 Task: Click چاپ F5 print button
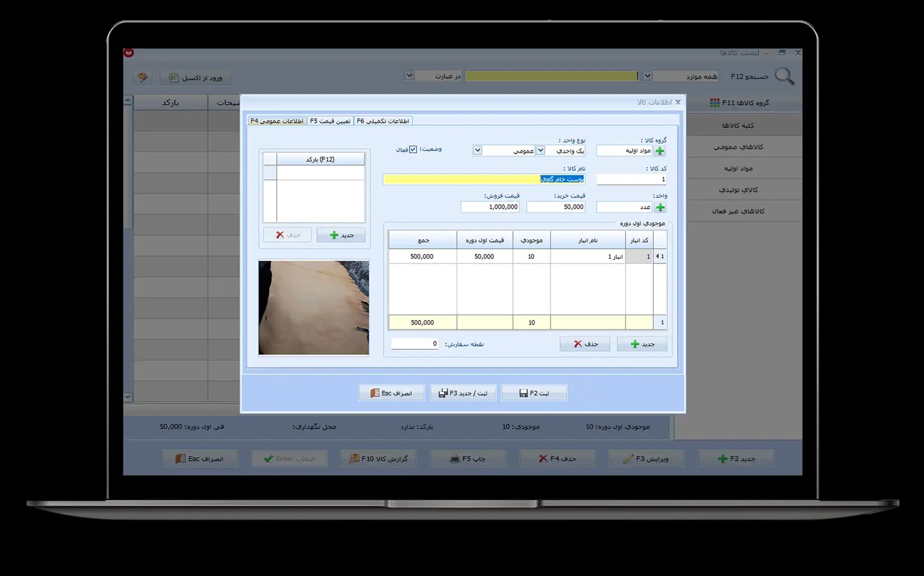(468, 459)
